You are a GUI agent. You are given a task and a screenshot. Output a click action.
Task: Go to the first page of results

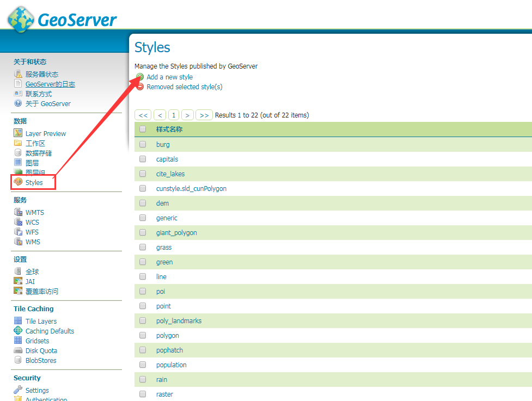[143, 115]
